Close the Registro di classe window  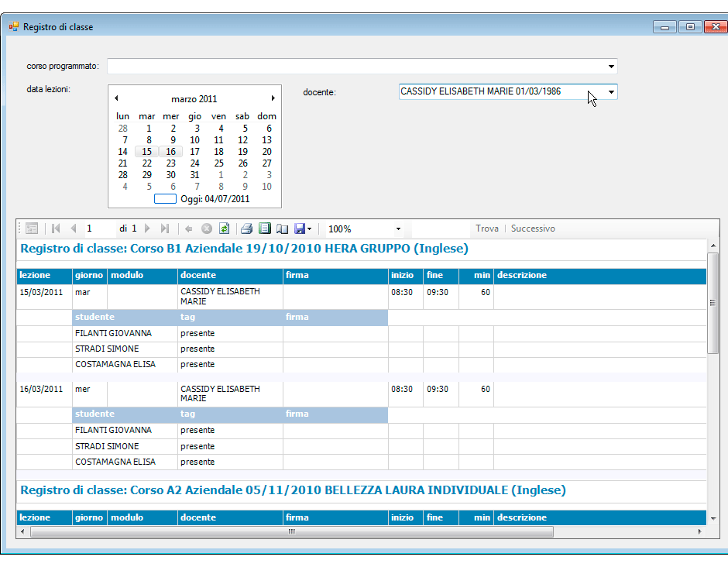(716, 27)
